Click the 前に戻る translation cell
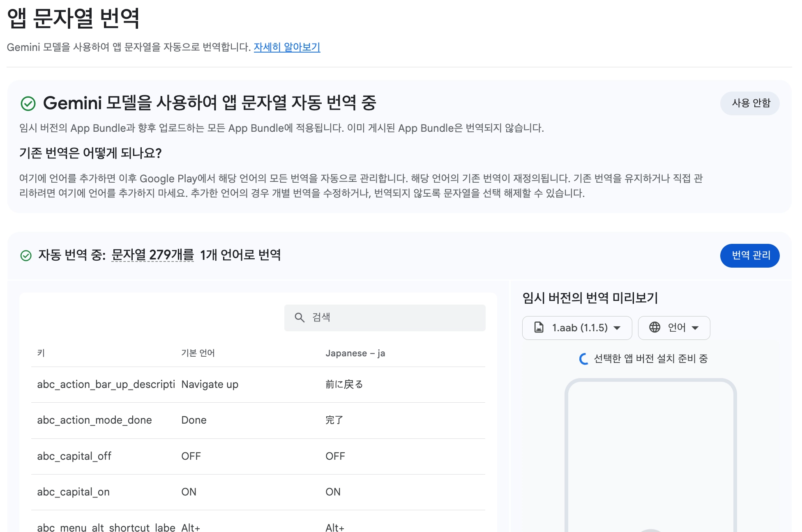The image size is (802, 532). 344,385
